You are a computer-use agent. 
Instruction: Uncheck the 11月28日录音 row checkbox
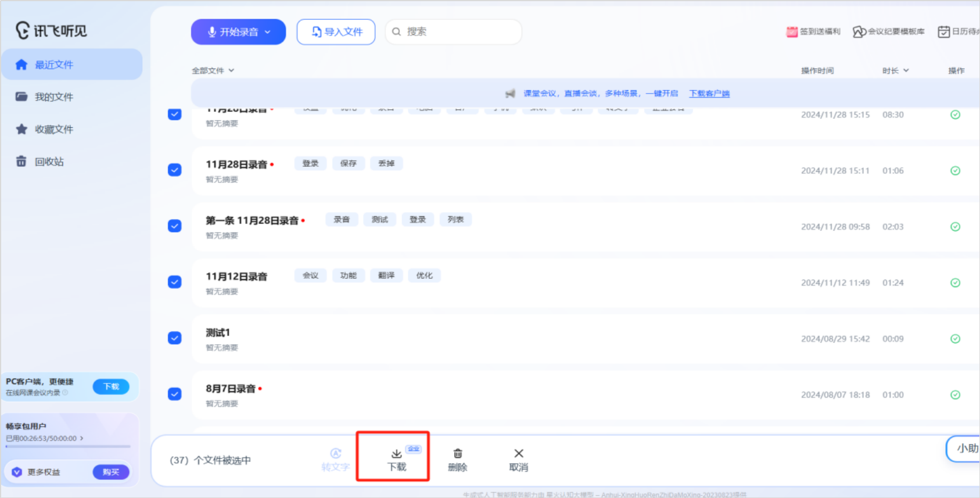coord(174,170)
